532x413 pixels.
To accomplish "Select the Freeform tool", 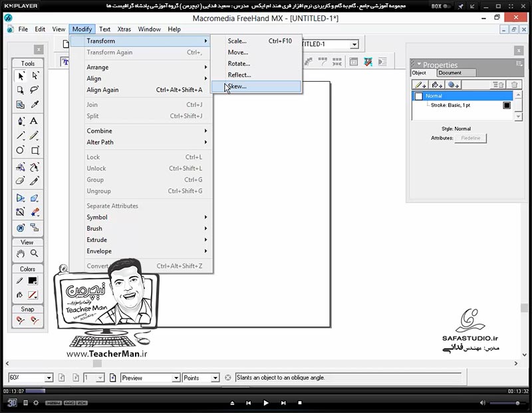I will pyautogui.click(x=34, y=167).
